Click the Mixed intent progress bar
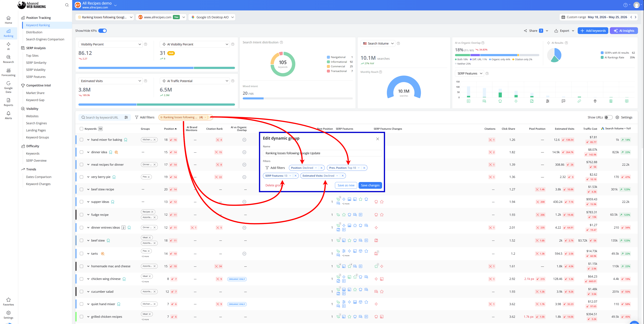This screenshot has width=644, height=324. pos(297,98)
